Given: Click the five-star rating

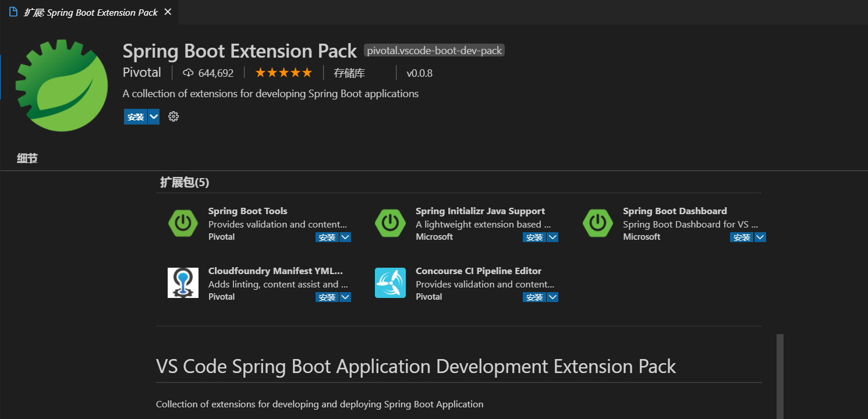Looking at the screenshot, I should point(284,73).
